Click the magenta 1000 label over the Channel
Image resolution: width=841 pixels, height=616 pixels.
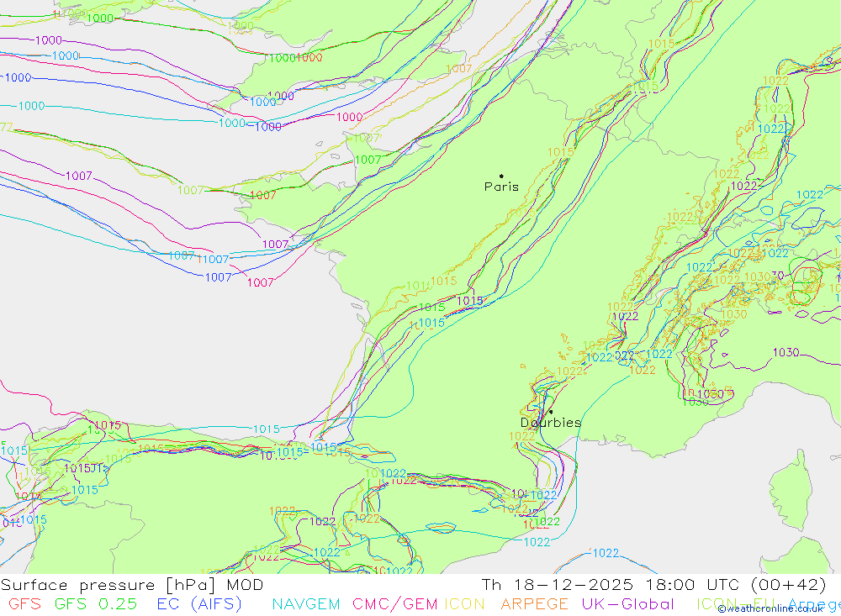point(349,117)
